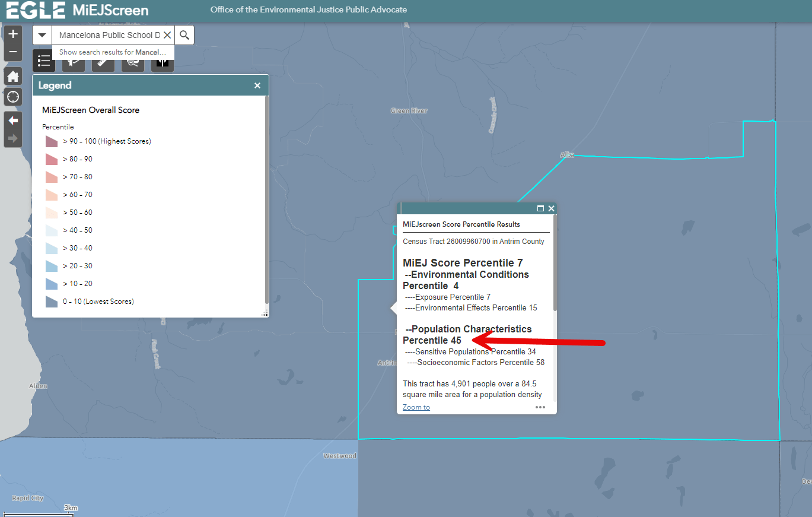Close the Legend panel
Viewport: 812px width, 517px height.
257,85
